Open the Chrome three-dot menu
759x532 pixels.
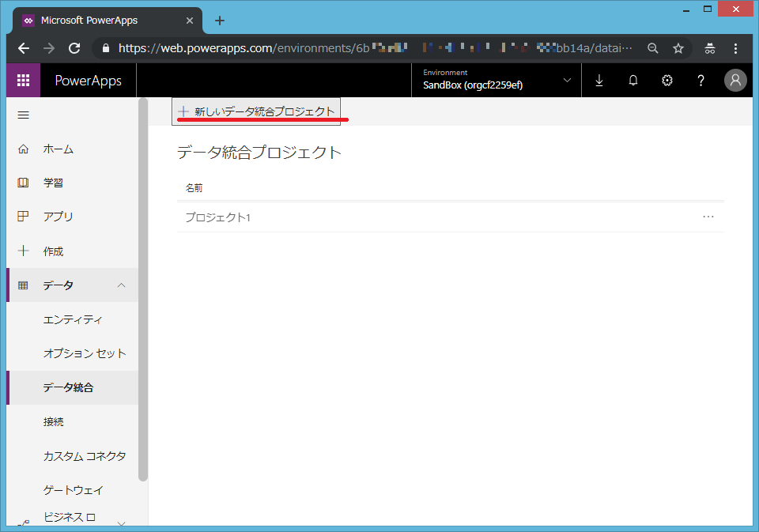(735, 48)
